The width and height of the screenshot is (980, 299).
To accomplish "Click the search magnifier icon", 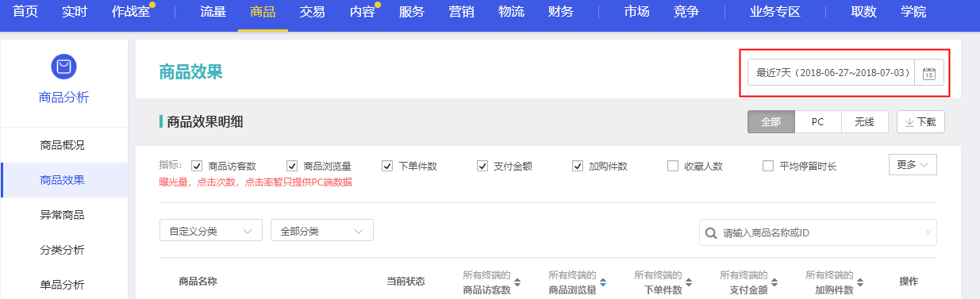I will 711,233.
